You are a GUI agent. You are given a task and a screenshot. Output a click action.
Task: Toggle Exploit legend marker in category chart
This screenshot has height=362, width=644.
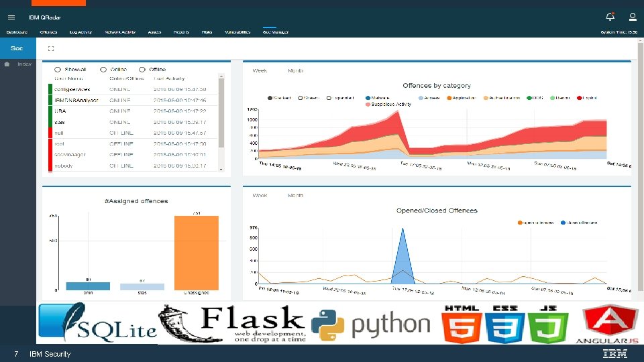coord(579,98)
